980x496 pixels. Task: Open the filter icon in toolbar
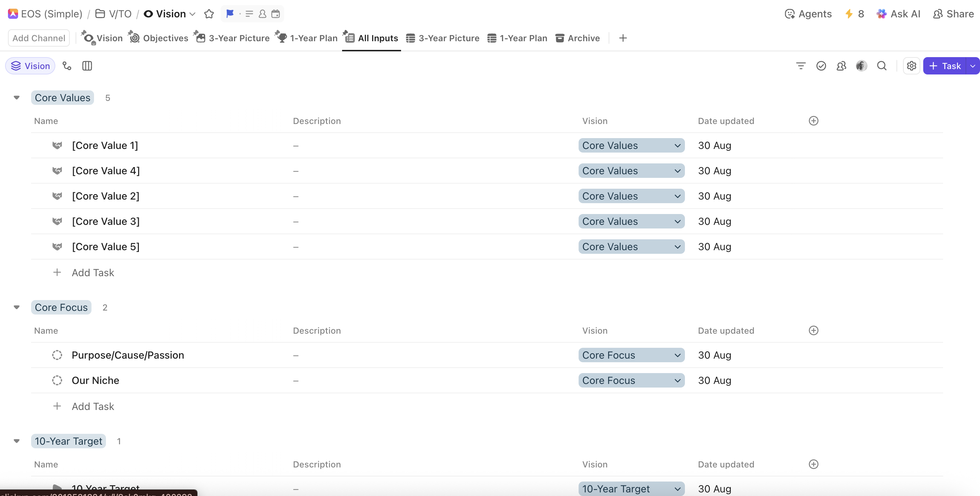tap(800, 66)
